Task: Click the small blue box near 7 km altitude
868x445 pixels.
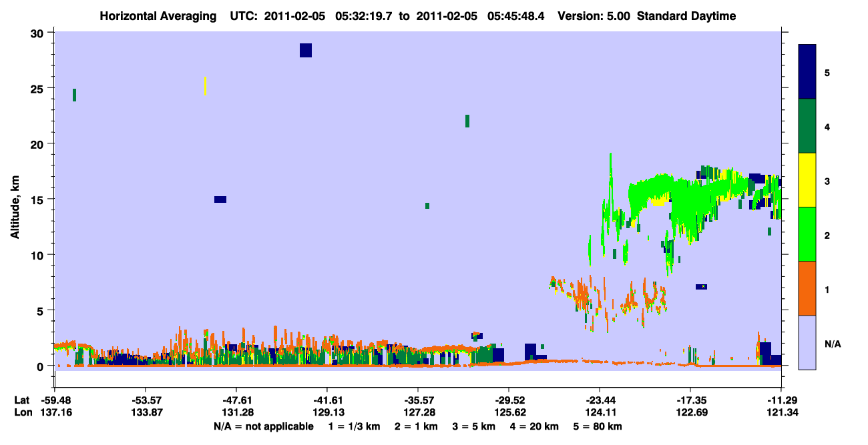Action: [701, 287]
